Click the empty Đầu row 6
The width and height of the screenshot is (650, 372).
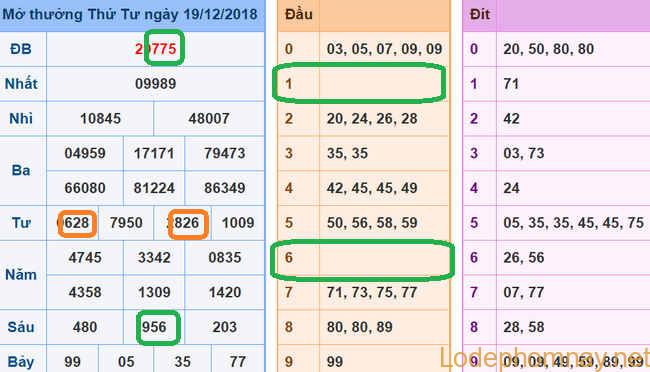pos(362,258)
